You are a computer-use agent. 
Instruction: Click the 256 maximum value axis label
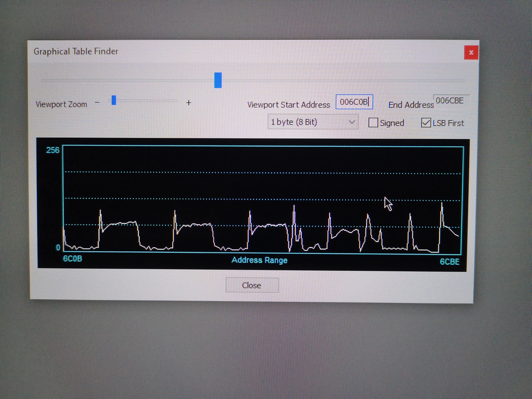click(53, 150)
